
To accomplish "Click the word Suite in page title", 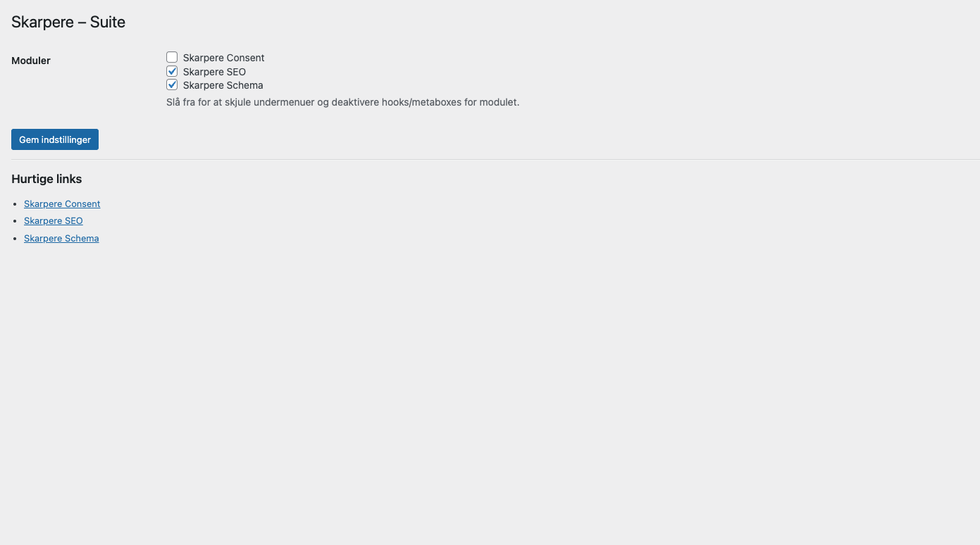I will 108,23.
